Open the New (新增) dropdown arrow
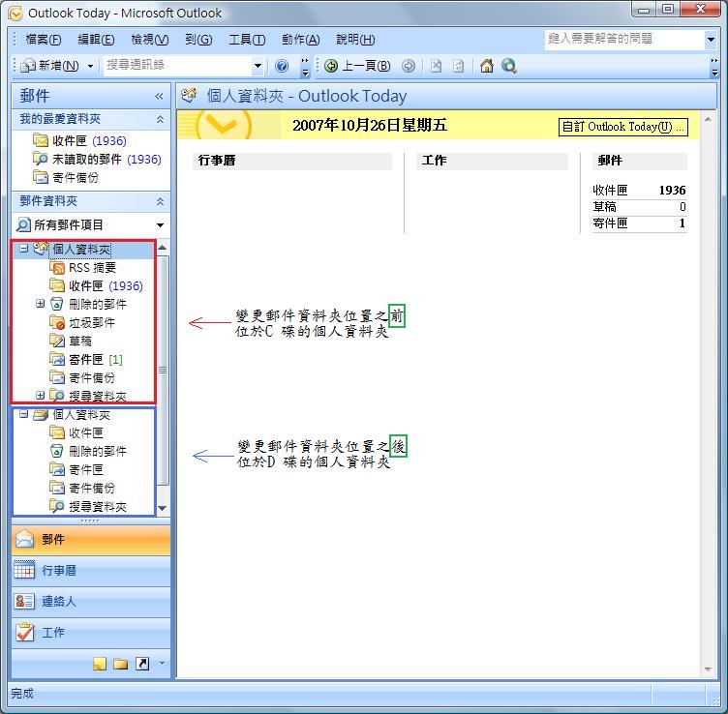 pos(91,66)
